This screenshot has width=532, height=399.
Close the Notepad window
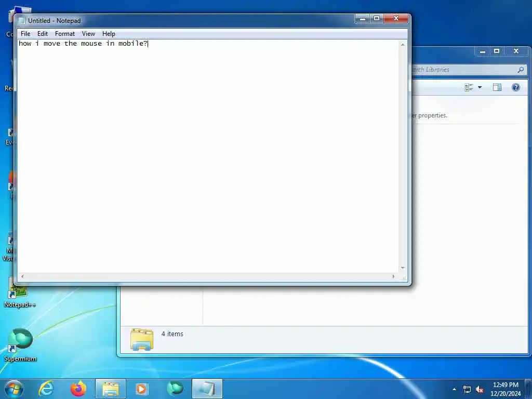pos(396,18)
